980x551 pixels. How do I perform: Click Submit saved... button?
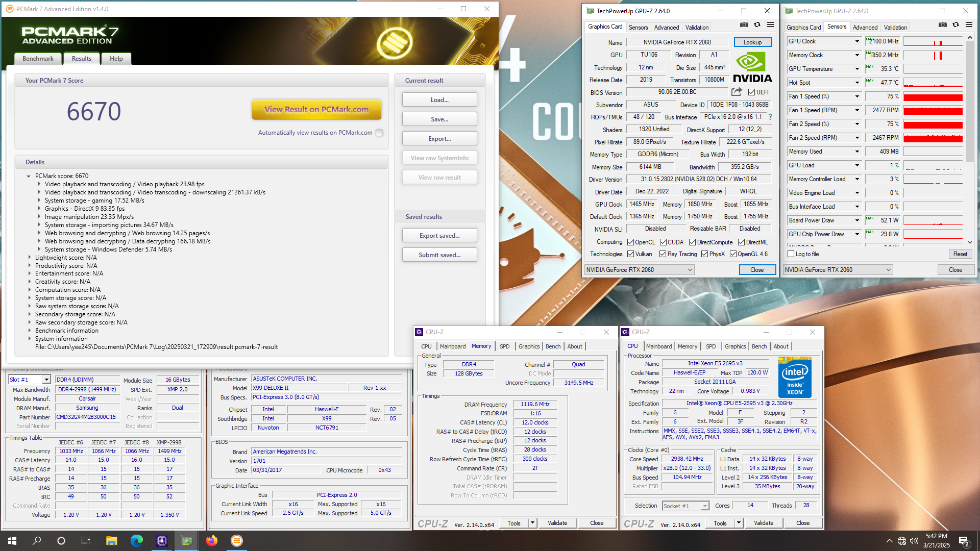[x=439, y=255]
